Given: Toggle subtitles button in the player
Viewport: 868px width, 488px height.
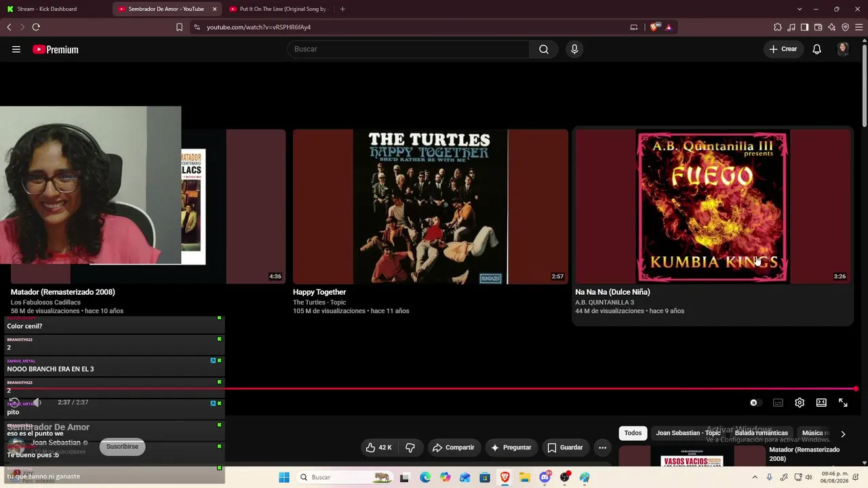Looking at the screenshot, I should point(778,403).
